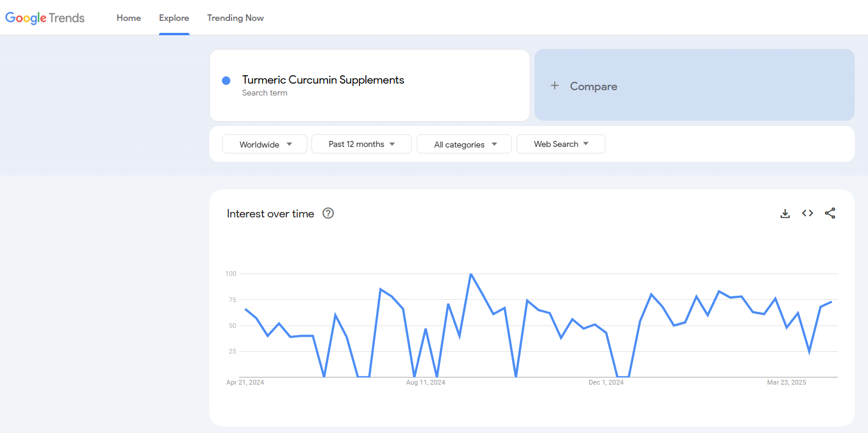Click the Interest over time heading
The height and width of the screenshot is (433, 868).
click(x=270, y=214)
